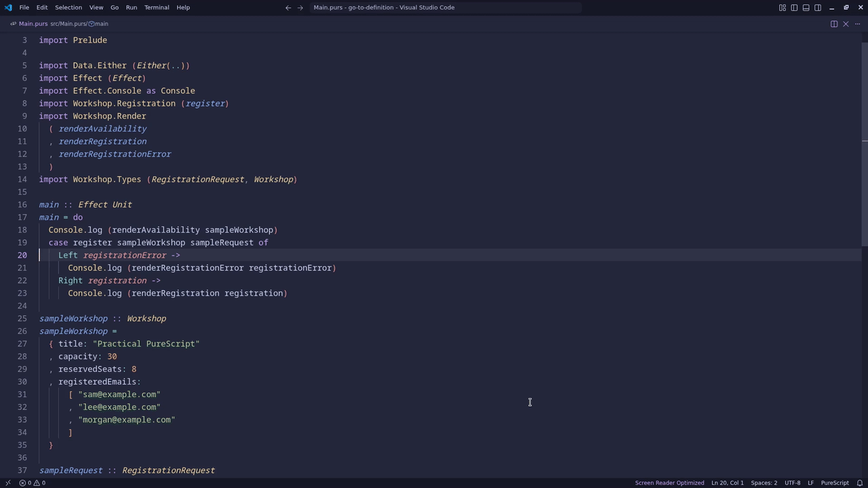Toggle the primary side bar

pos(794,7)
